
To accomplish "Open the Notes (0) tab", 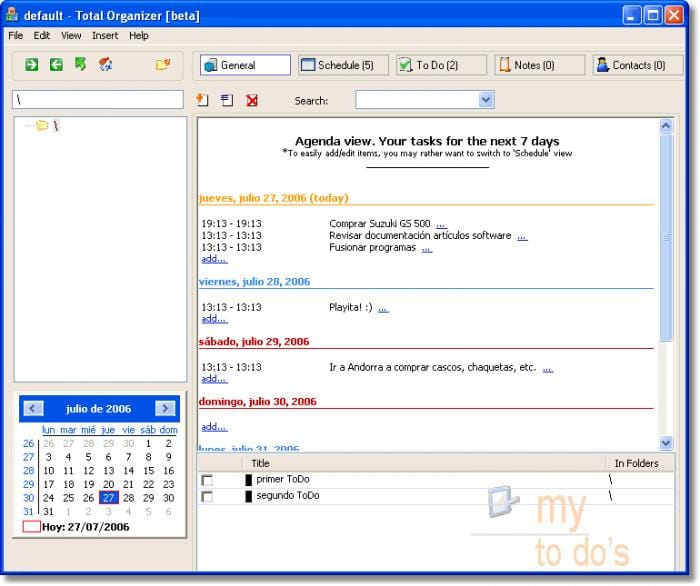I will pos(540,65).
